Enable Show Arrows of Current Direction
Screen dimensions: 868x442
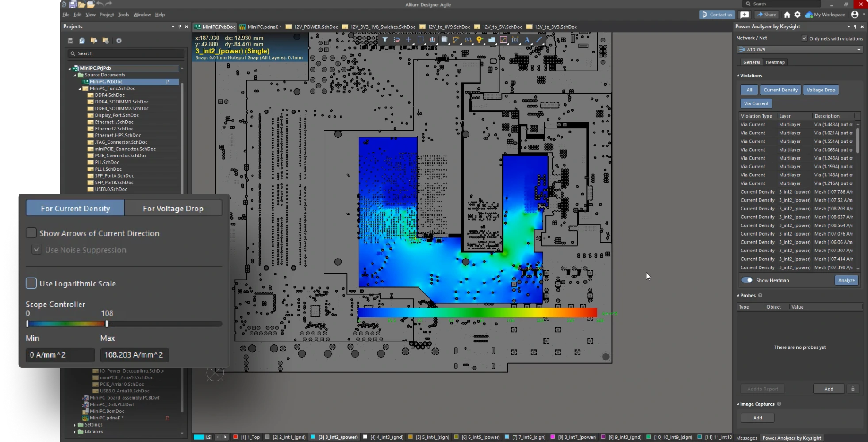point(31,233)
